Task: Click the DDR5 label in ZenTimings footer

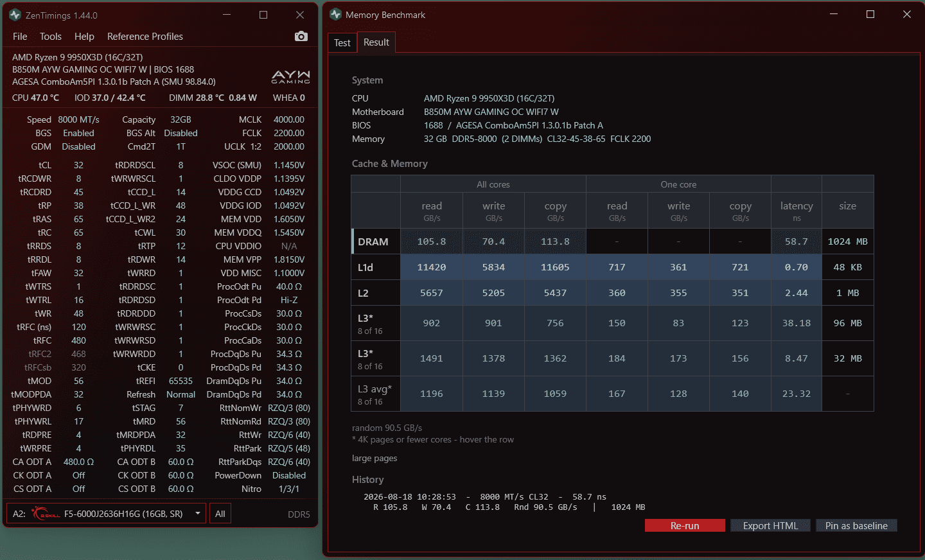Action: coord(299,514)
